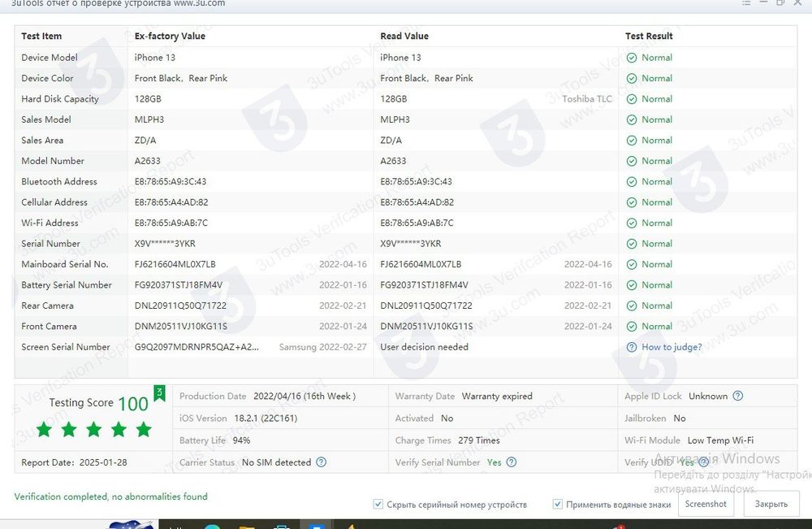Select read front camera serial DNM20511VJ10KG11S
Image resolution: width=812 pixels, height=529 pixels.
coord(426,327)
